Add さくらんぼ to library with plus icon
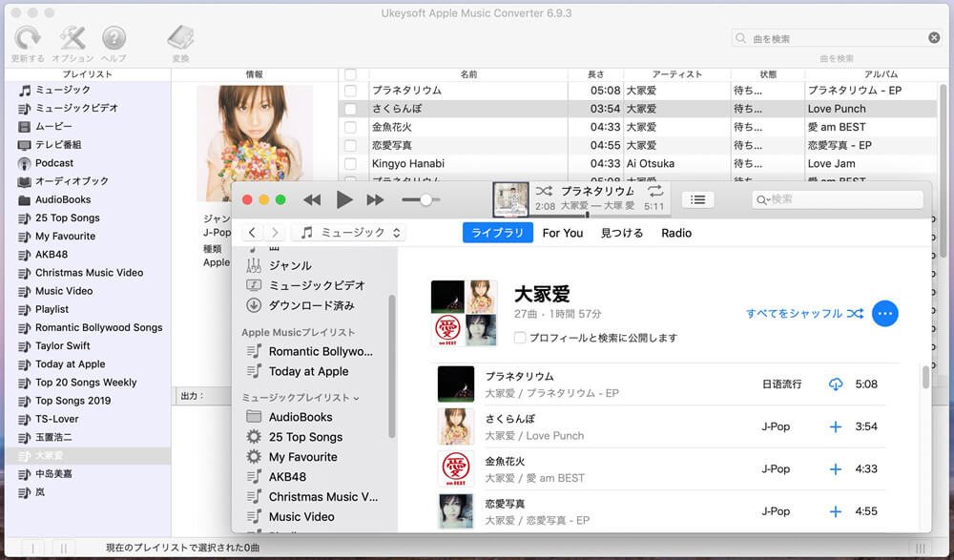This screenshot has height=560, width=954. coord(836,426)
